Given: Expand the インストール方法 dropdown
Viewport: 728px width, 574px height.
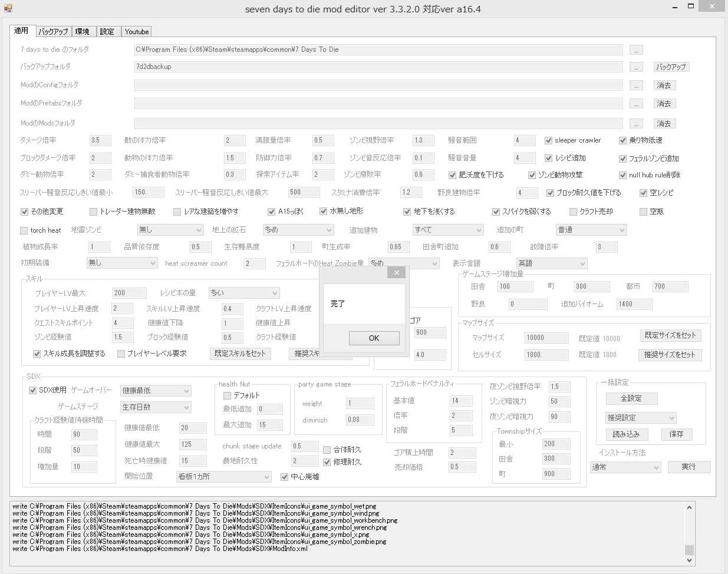Looking at the screenshot, I should click(x=625, y=467).
